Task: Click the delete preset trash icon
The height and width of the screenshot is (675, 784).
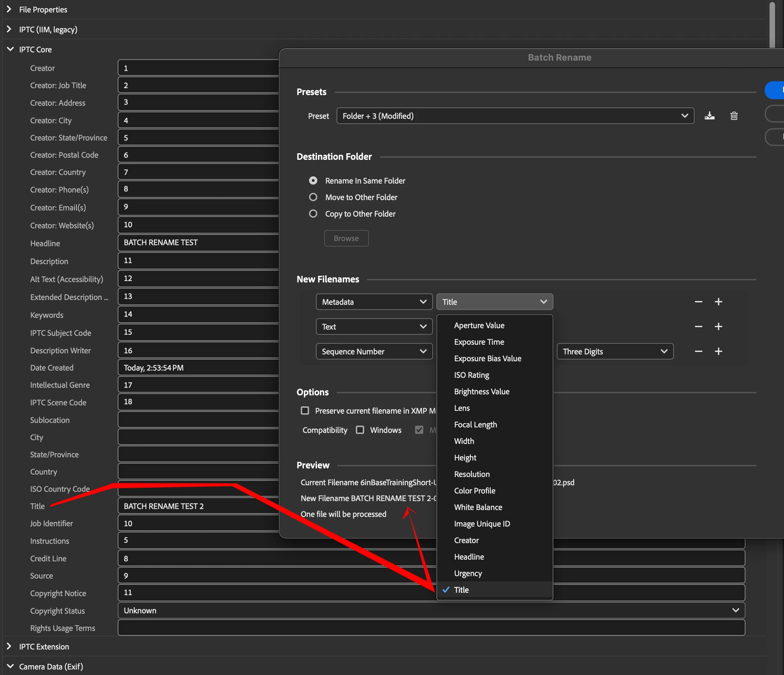Action: tap(734, 116)
